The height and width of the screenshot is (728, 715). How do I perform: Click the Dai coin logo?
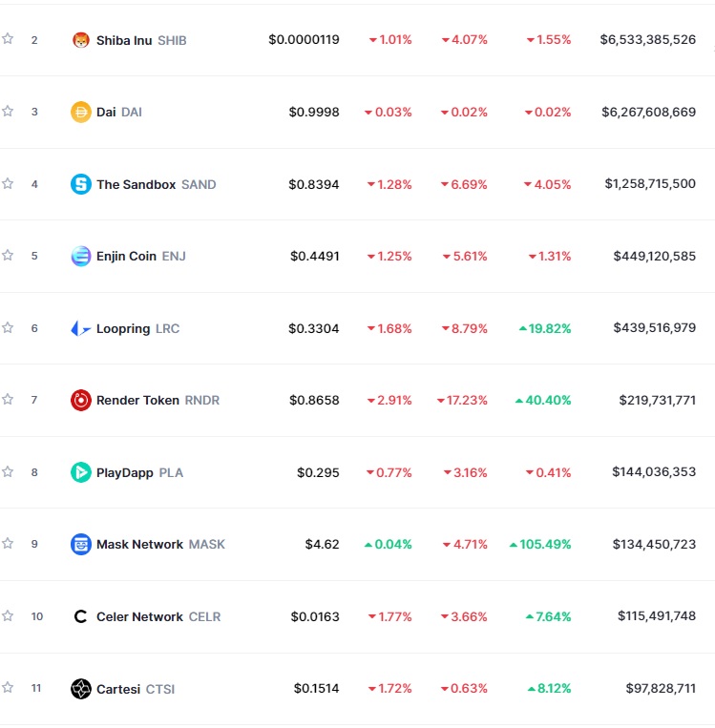pos(81,112)
